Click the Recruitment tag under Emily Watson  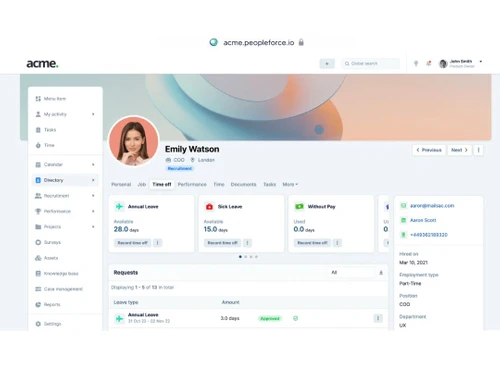click(x=180, y=169)
